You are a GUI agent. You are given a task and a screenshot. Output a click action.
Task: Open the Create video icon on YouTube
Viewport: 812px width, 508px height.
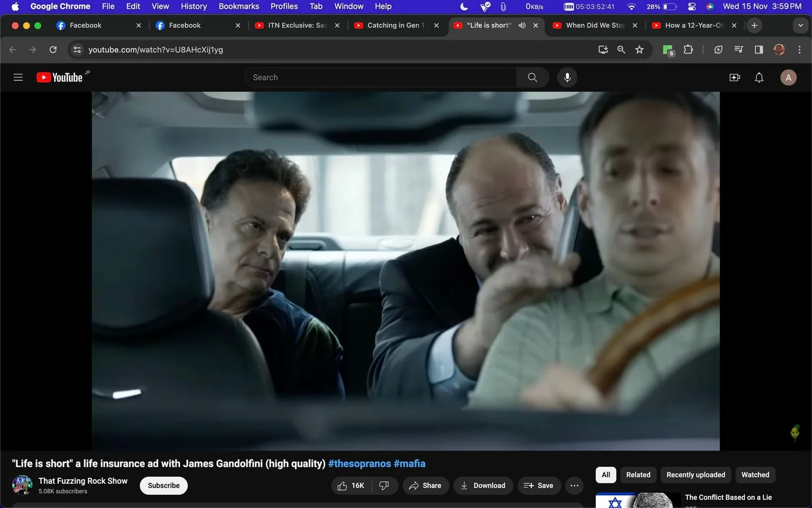coord(734,77)
